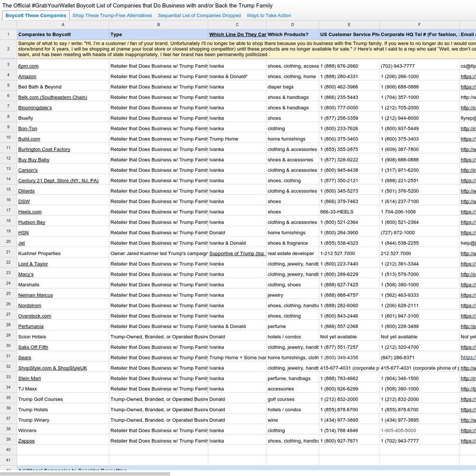Open the Ways to Take Action tab

(269, 16)
